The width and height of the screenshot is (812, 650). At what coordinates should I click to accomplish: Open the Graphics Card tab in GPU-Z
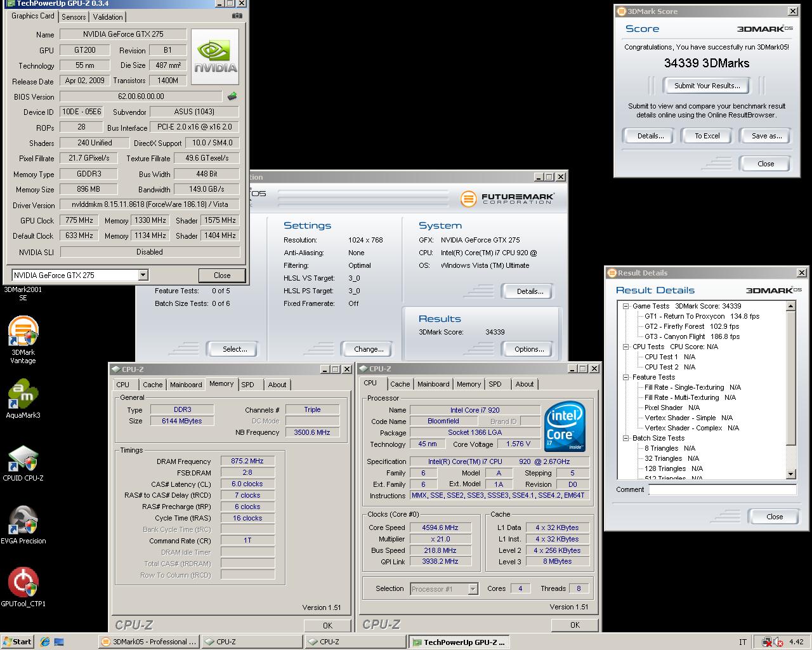(x=33, y=16)
